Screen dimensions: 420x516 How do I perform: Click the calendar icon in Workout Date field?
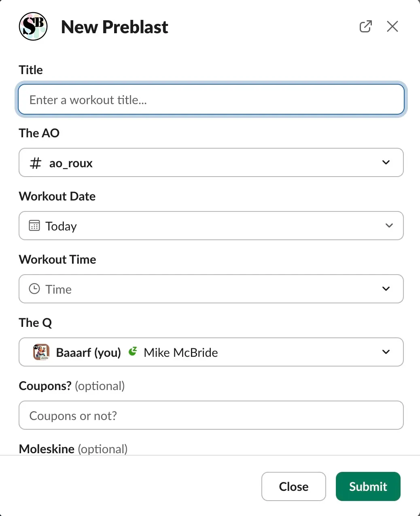pos(34,226)
